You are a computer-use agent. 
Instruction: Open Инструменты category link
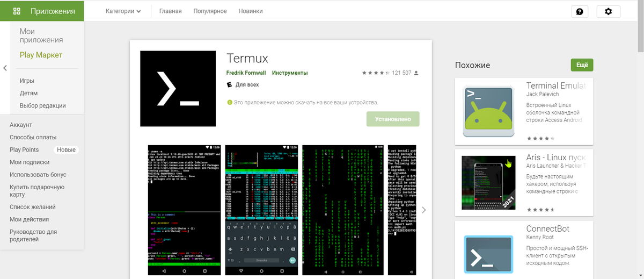pos(290,73)
